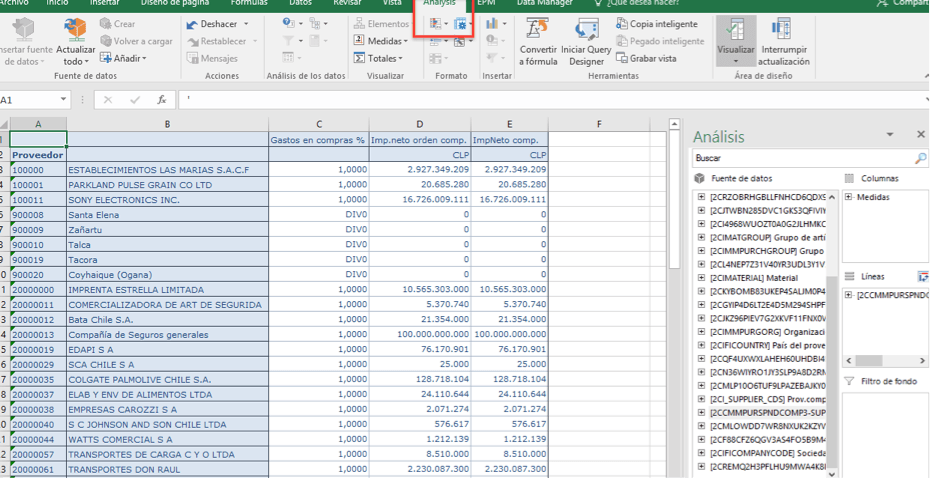
Task: Click the worksheet vertical scrollbar up arrow
Action: tap(674, 124)
